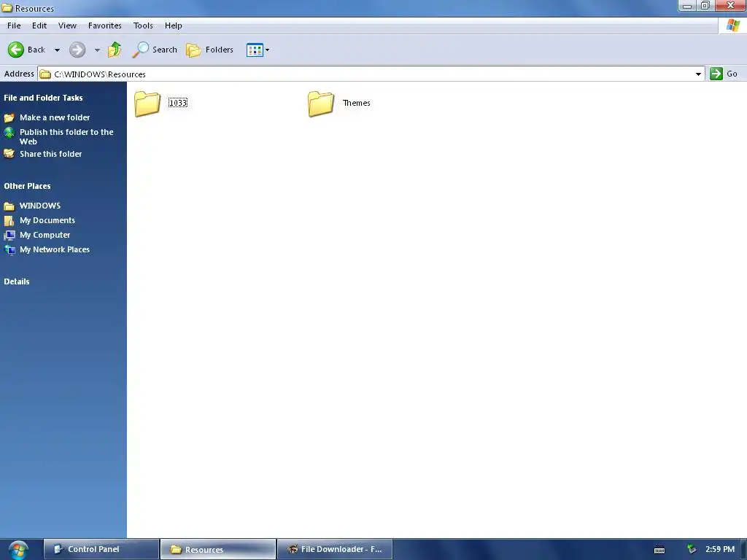Click the My Network Places sidebar icon

pyautogui.click(x=9, y=249)
